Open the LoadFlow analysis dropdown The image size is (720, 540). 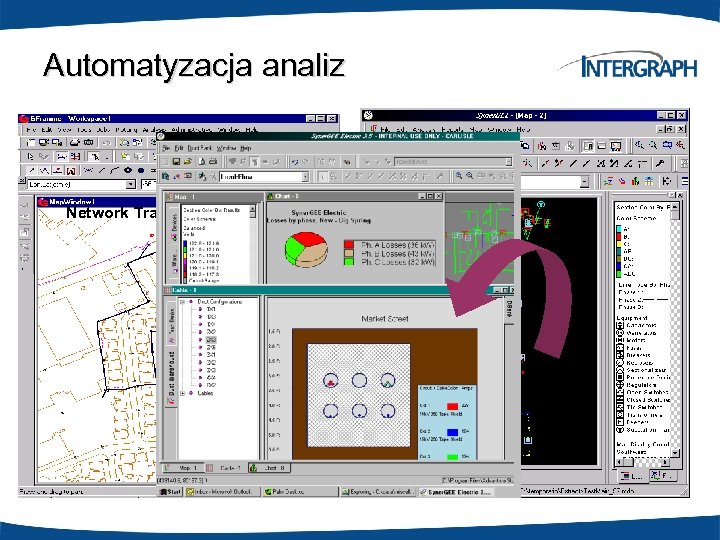(x=304, y=176)
